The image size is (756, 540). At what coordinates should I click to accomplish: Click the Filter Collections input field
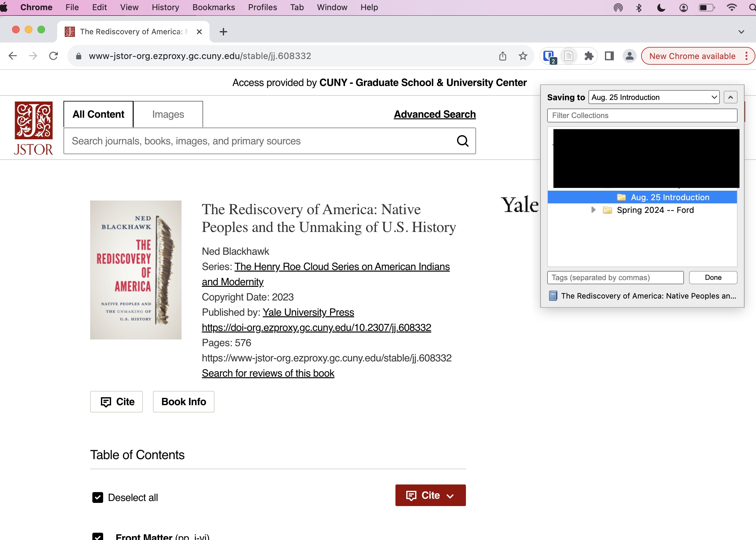642,115
